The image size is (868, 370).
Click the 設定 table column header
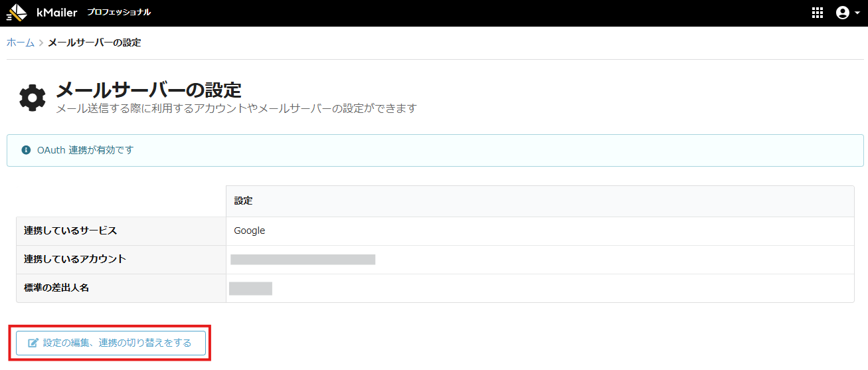(x=243, y=201)
